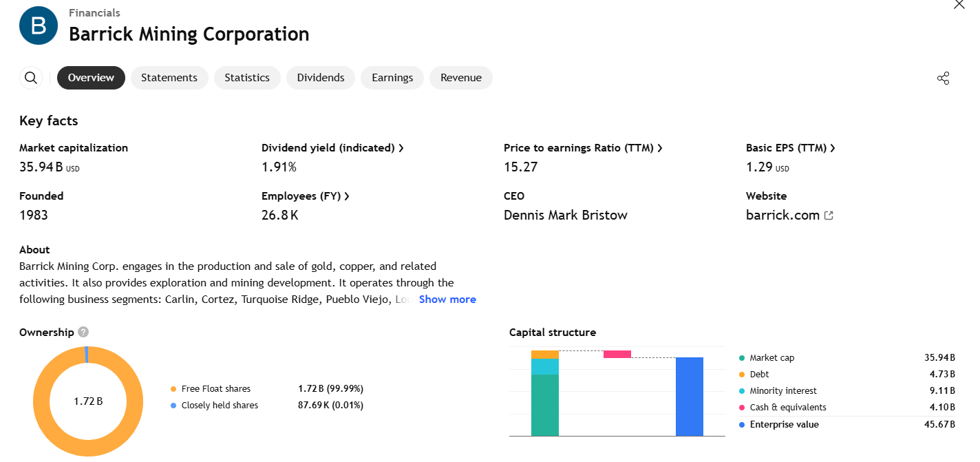
Task: Expand Basic EPS (TTM) details
Action: pos(791,148)
